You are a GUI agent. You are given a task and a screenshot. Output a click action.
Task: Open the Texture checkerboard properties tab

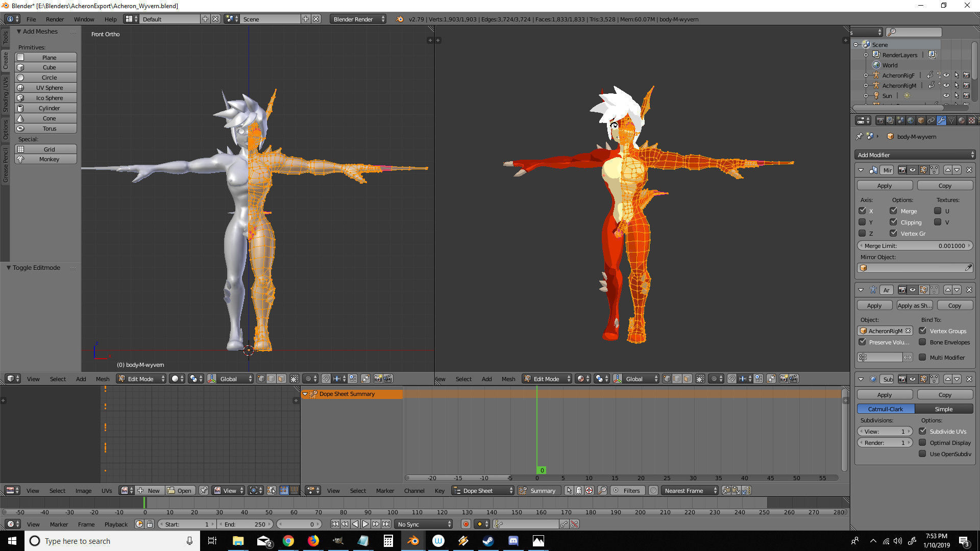pos(972,120)
